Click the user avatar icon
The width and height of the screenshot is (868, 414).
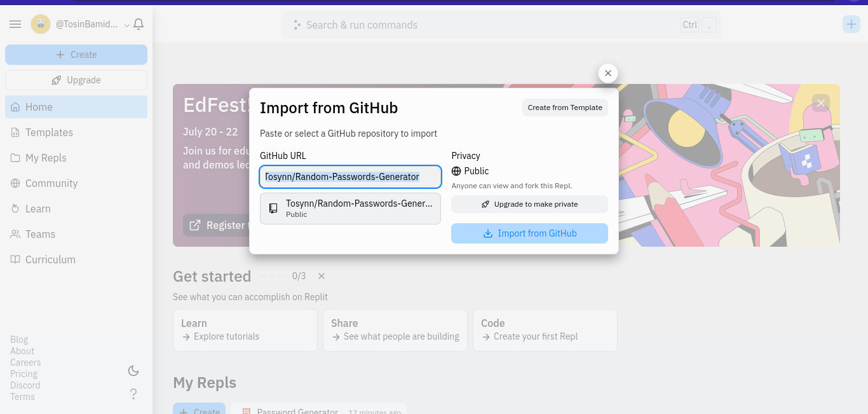[41, 24]
